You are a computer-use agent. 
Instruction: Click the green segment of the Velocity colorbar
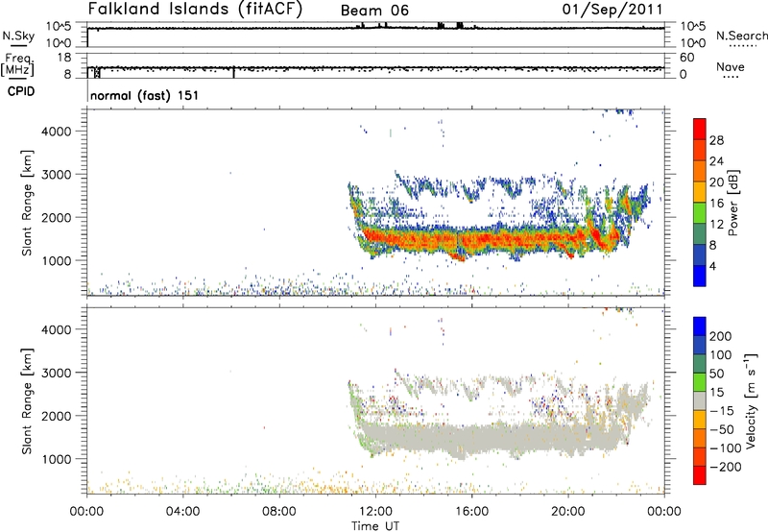[700, 382]
